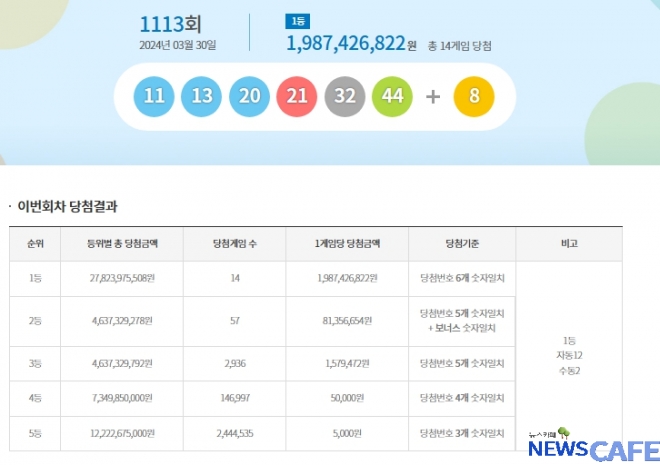Select the blue ball numbered 13
Screen dimensions: 660x465
[x=202, y=96]
